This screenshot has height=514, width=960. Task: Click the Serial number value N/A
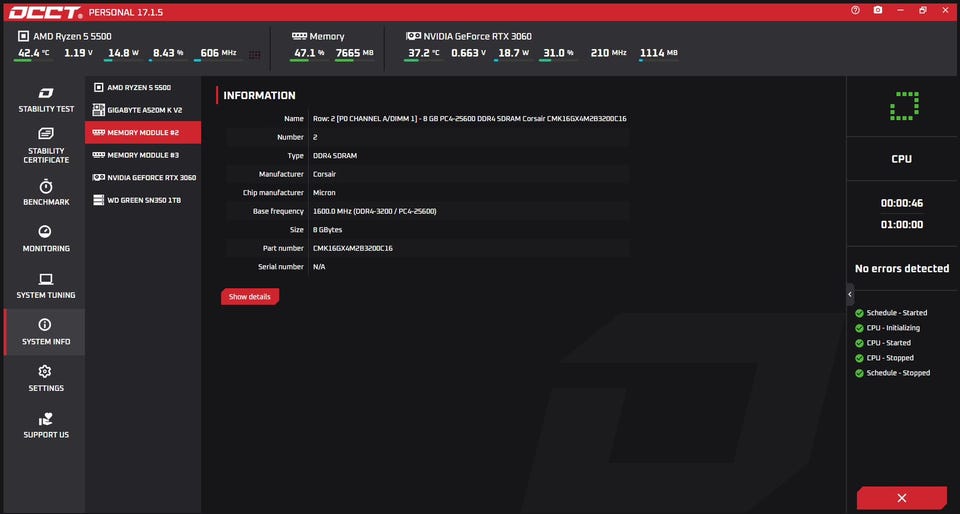[319, 267]
